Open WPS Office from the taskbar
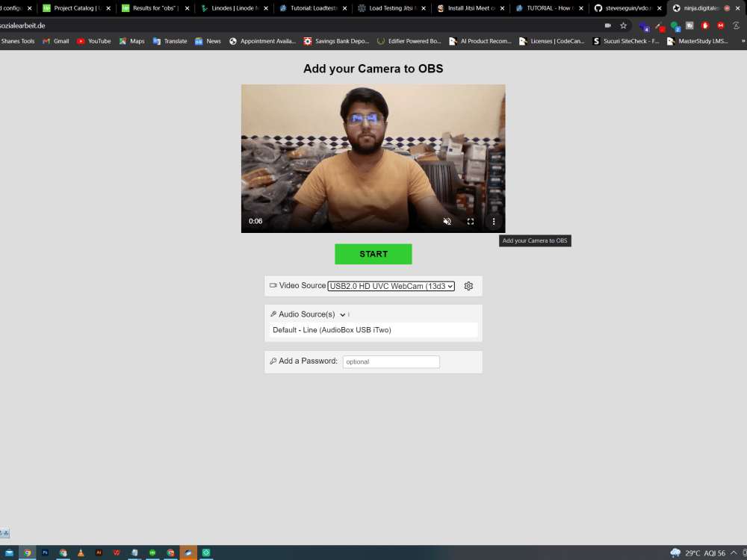The height and width of the screenshot is (560, 747). click(117, 553)
